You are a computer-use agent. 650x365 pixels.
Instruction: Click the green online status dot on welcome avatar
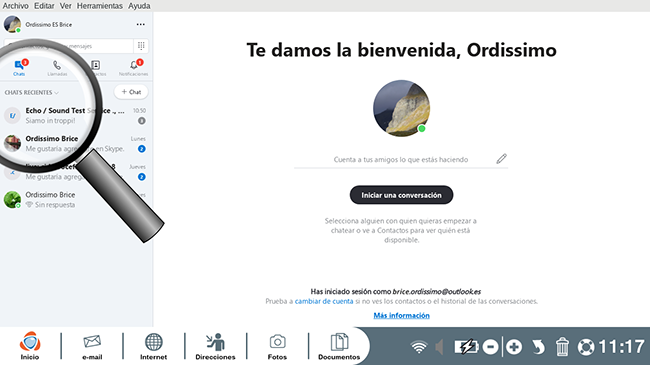pyautogui.click(x=422, y=129)
